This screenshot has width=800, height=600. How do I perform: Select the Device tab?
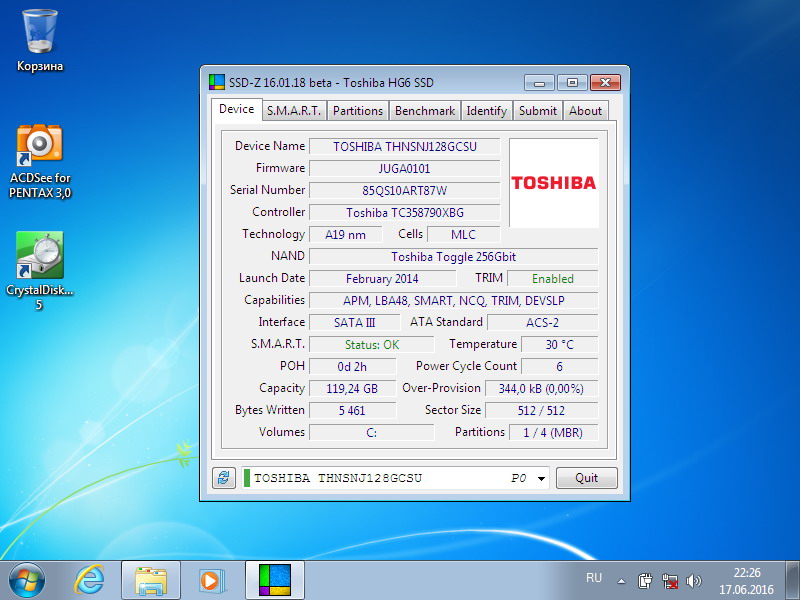[237, 109]
